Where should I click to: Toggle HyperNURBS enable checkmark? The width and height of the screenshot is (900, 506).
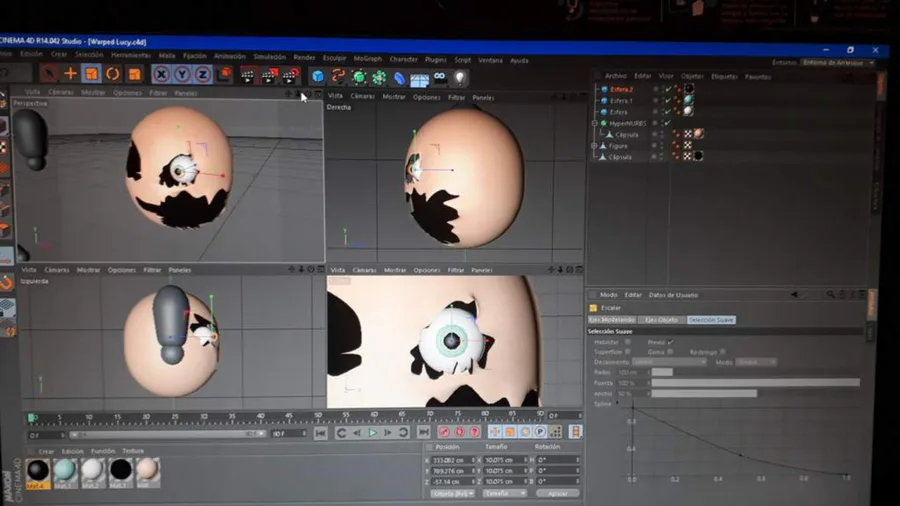[667, 123]
